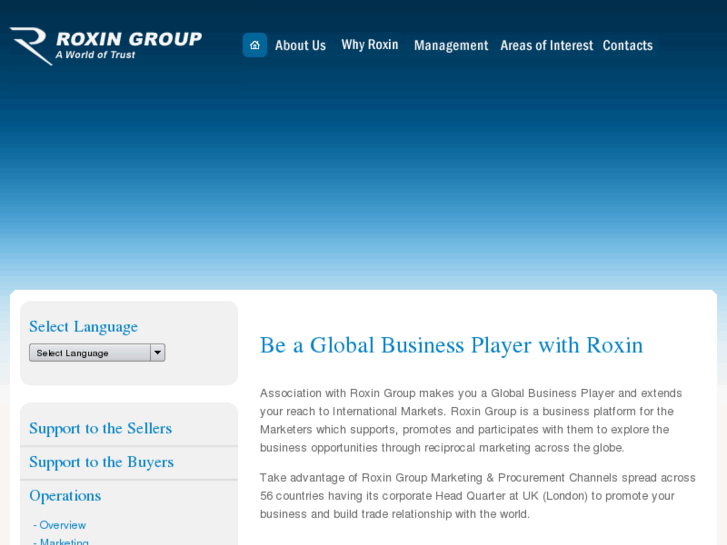Go to the Management page
727x545 pixels.
[x=451, y=45]
